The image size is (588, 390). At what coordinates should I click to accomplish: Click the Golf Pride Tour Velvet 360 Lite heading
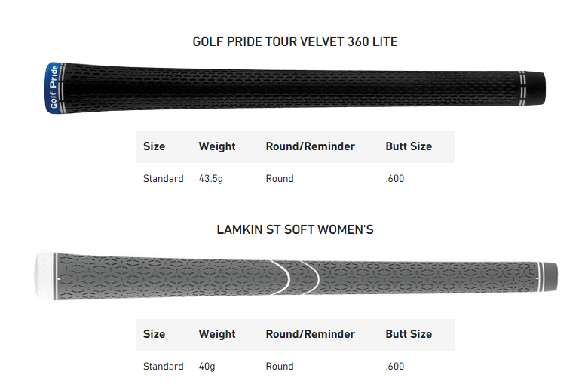[295, 41]
